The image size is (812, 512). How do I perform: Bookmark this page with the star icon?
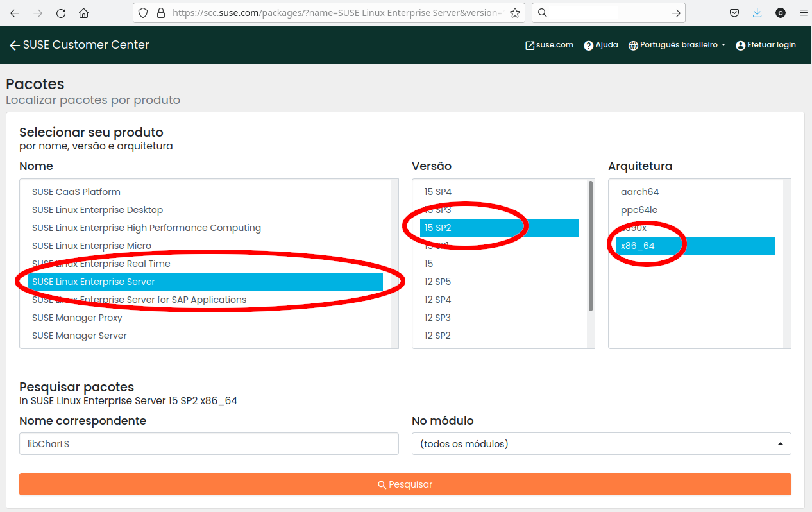tap(514, 13)
